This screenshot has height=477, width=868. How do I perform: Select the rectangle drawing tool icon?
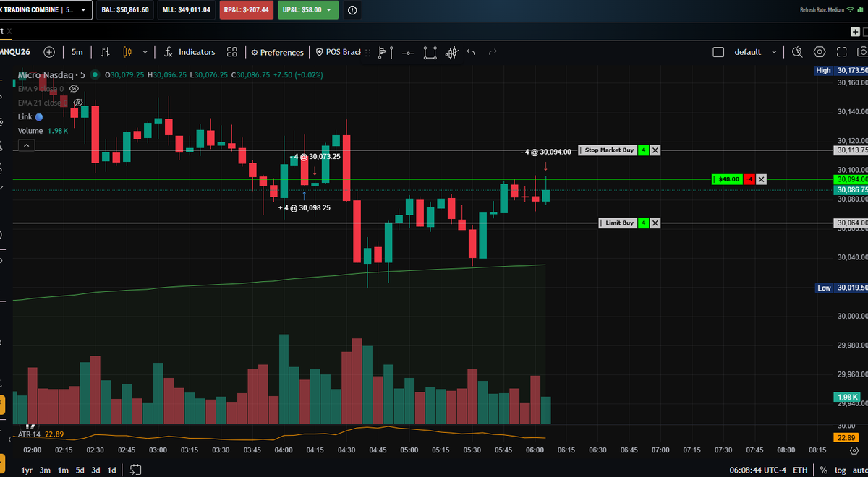tap(430, 52)
